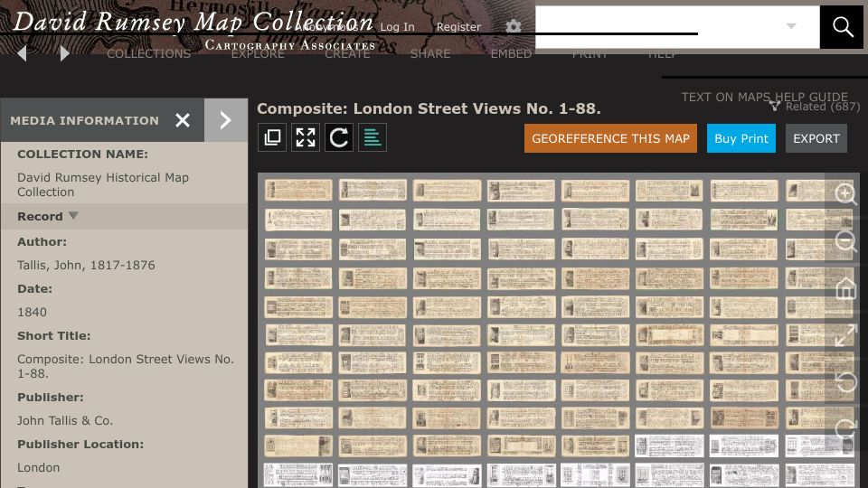Click the Register link

pos(458,26)
